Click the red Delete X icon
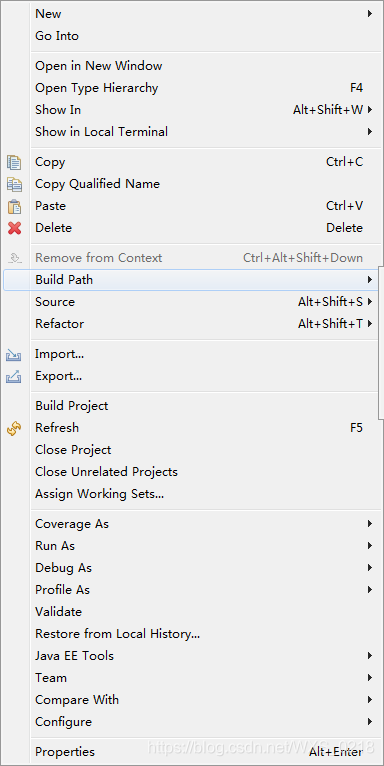This screenshot has width=384, height=766. click(14, 228)
